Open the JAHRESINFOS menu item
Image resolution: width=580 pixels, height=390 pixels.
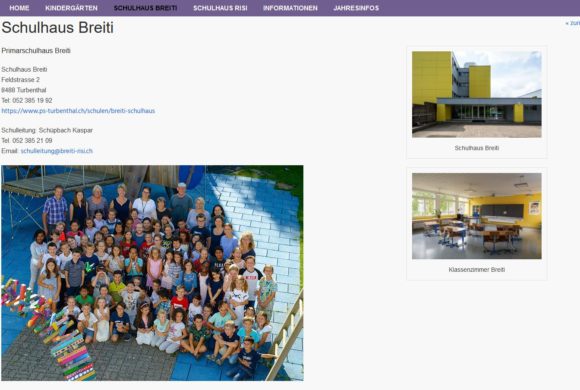[x=356, y=8]
